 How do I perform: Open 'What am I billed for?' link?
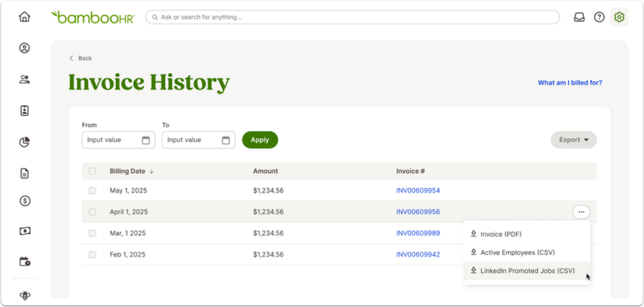click(x=570, y=83)
